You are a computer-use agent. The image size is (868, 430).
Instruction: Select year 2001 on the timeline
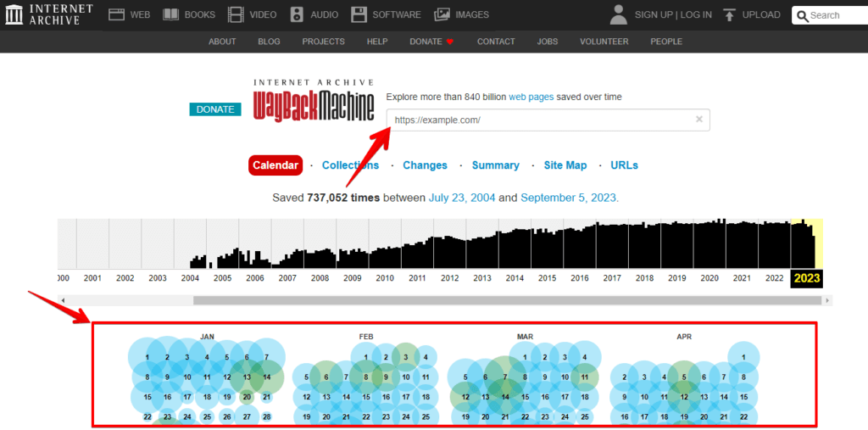point(92,278)
